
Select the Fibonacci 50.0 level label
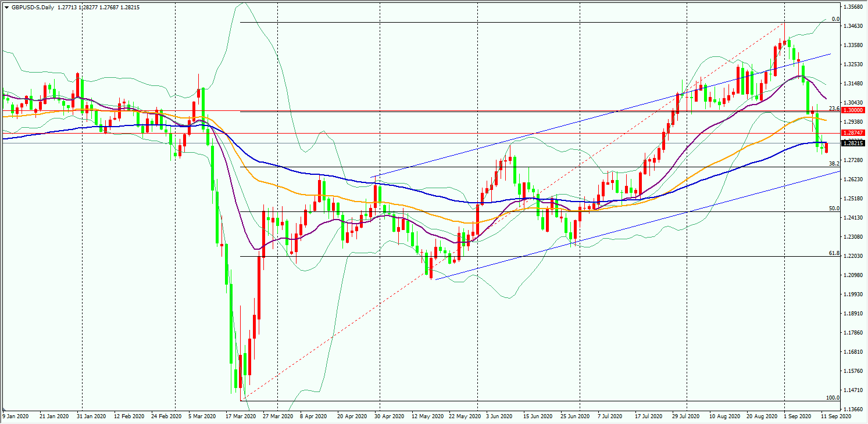pyautogui.click(x=834, y=208)
